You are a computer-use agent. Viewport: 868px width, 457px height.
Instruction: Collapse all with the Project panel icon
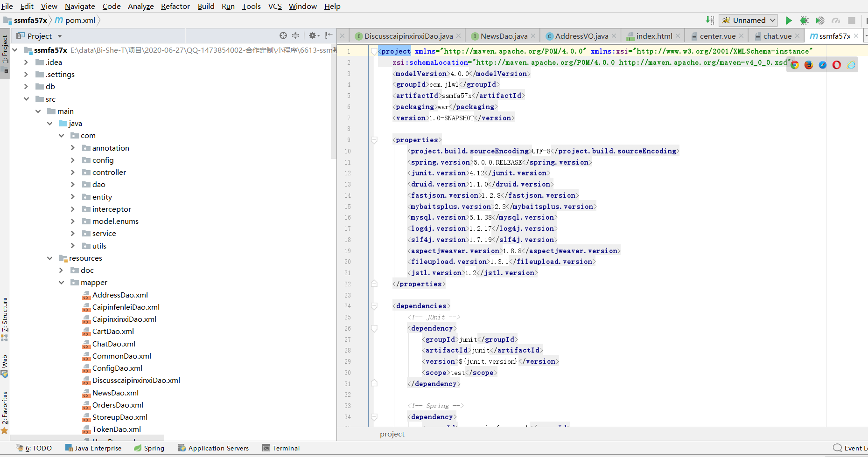(295, 35)
